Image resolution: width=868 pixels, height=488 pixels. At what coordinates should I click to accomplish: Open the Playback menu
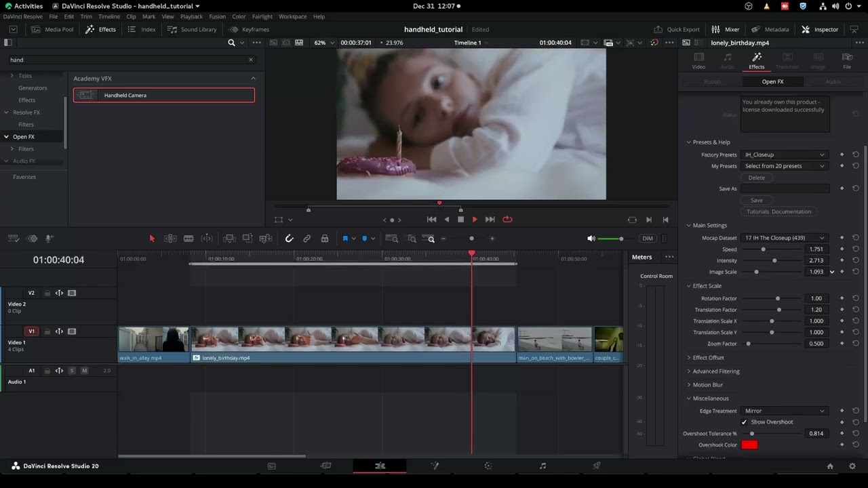tap(191, 16)
